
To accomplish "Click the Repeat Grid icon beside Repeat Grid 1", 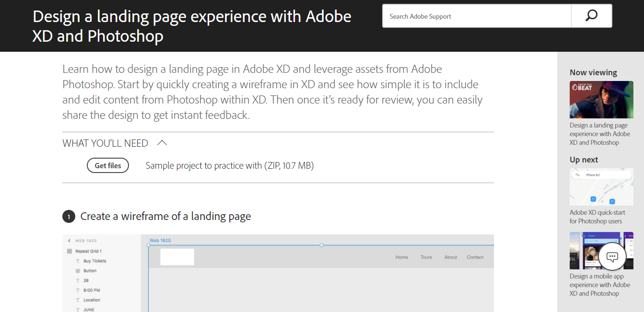I will 70,251.
